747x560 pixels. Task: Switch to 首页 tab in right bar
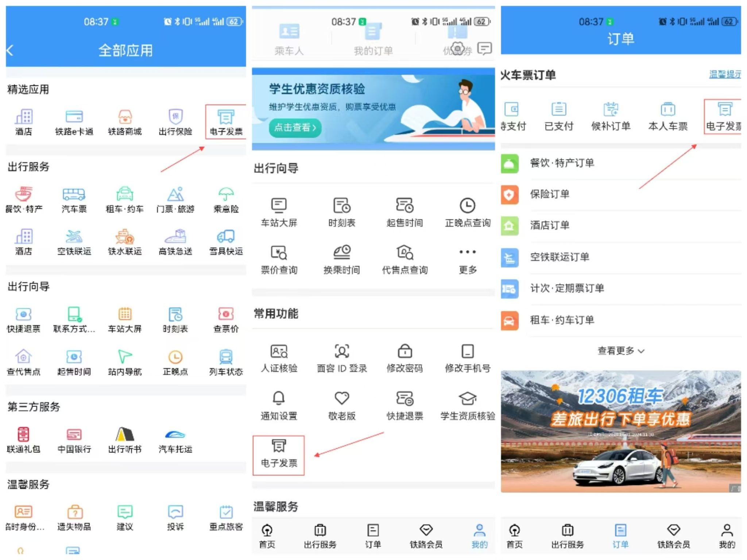tap(514, 536)
